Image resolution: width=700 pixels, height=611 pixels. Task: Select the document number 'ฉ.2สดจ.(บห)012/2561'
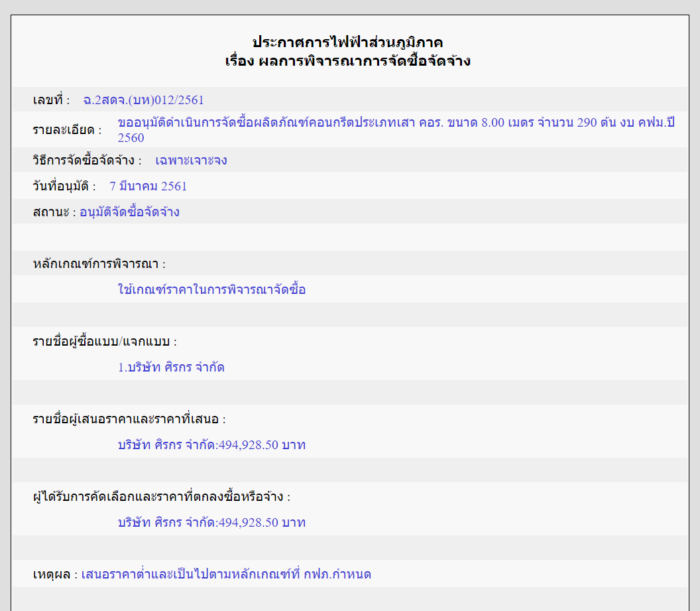click(143, 100)
